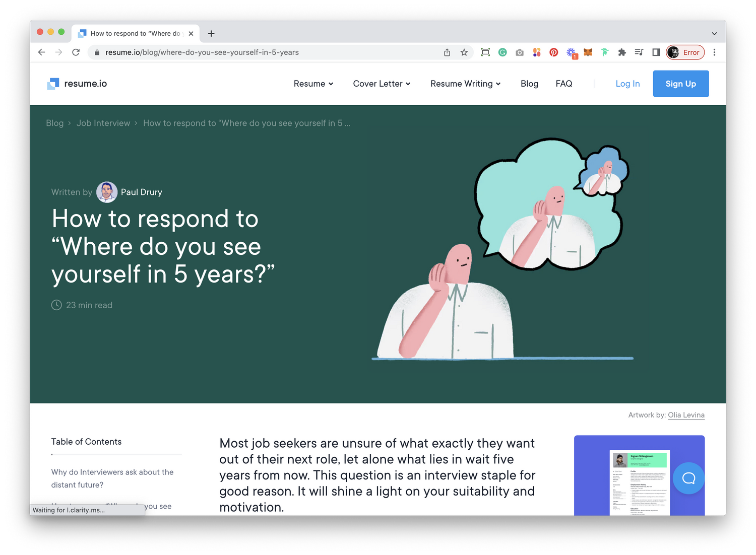756x555 pixels.
Task: Click the Sign Up button
Action: point(681,84)
